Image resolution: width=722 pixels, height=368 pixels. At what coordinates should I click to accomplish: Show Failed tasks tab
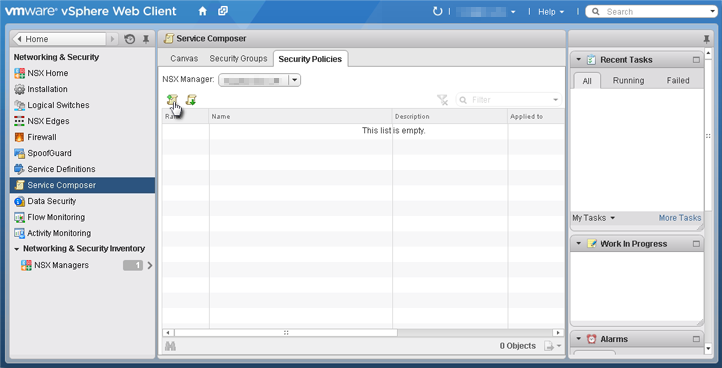tap(678, 81)
